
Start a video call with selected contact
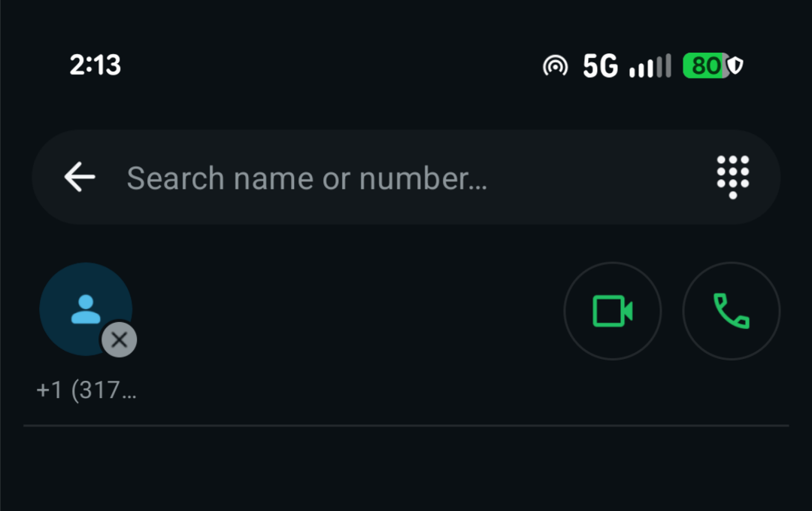(612, 311)
